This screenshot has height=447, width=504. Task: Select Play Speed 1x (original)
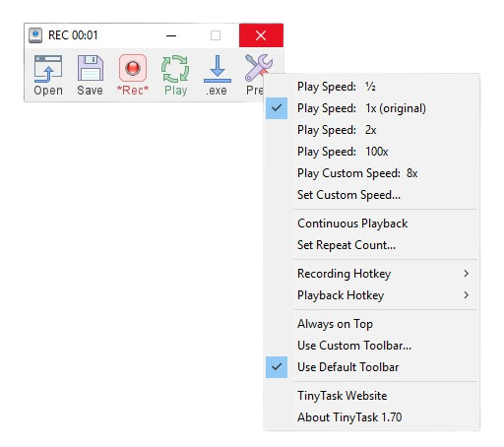pos(372,108)
